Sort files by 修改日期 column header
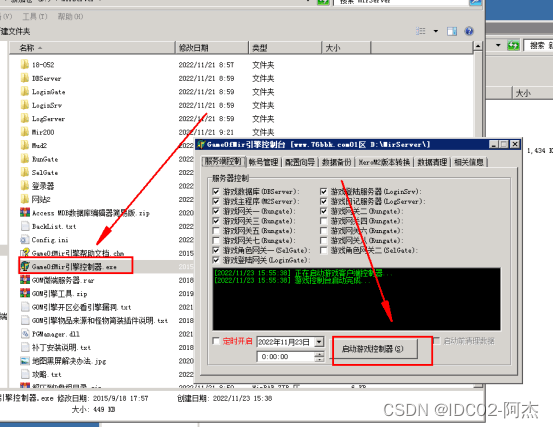The height and width of the screenshot is (428, 554). point(212,48)
